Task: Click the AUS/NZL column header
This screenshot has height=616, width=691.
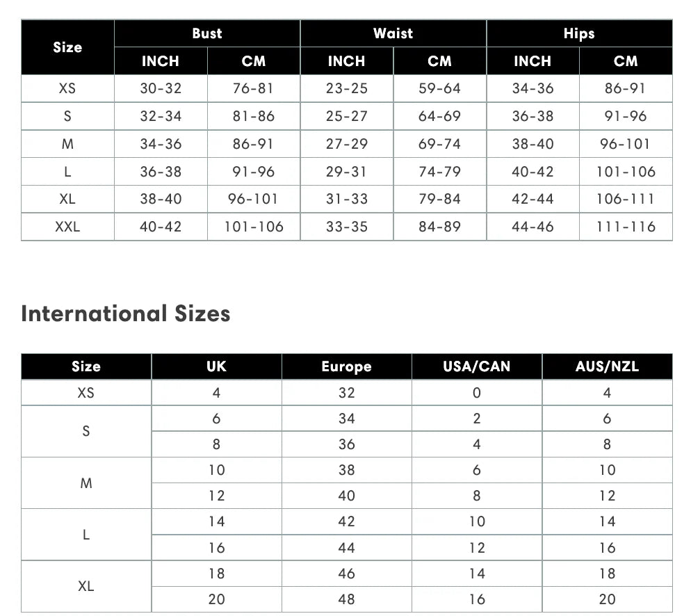Action: point(608,366)
